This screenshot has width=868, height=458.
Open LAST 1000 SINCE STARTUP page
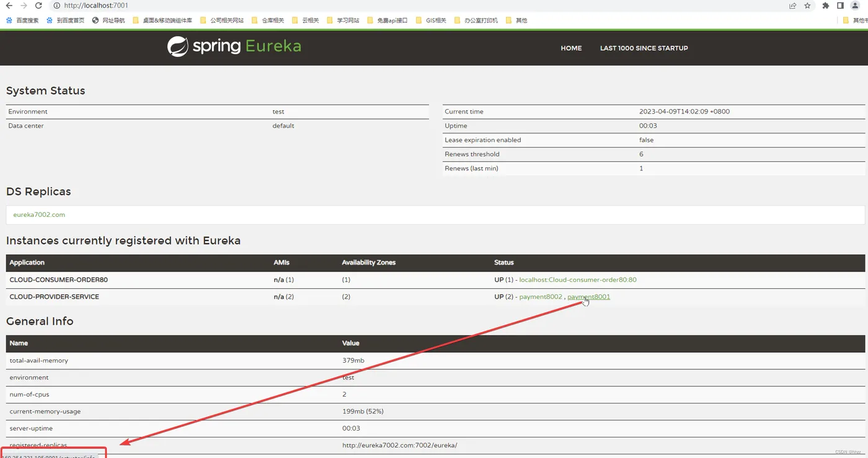(x=644, y=48)
